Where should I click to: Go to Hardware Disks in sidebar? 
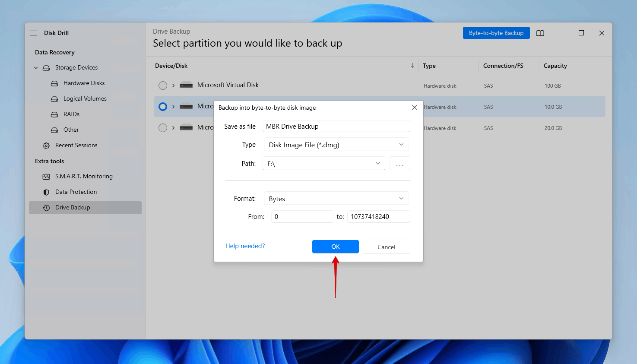coord(84,83)
